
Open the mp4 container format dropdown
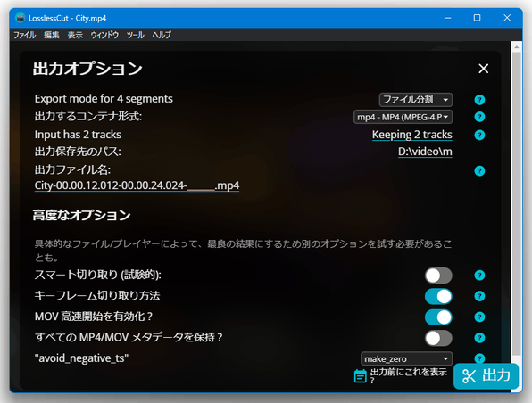[x=403, y=117]
